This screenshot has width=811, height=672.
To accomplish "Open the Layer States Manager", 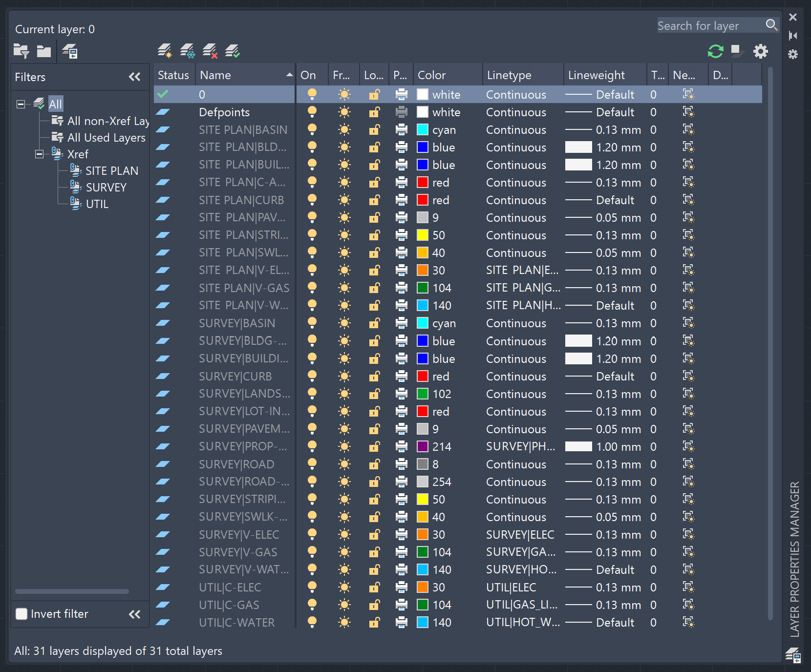I will (x=70, y=51).
